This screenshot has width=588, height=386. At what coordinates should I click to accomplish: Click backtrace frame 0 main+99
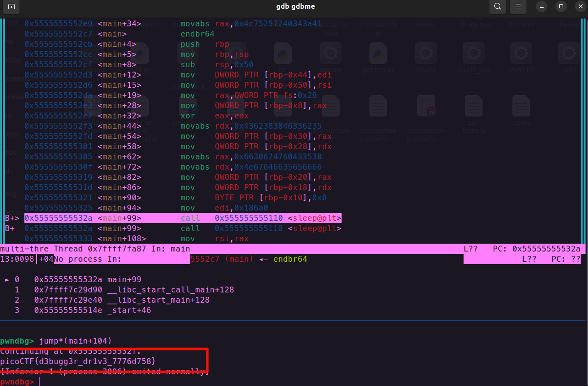tap(73, 279)
